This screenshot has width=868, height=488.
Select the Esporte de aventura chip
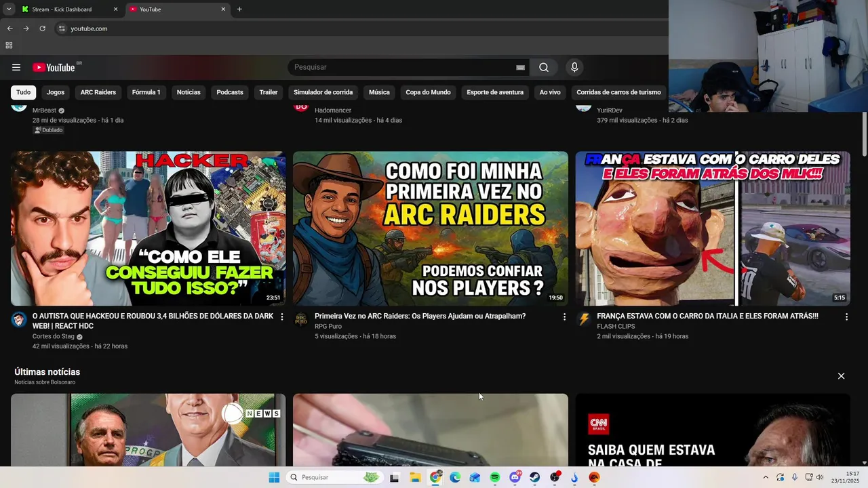pyautogui.click(x=495, y=92)
